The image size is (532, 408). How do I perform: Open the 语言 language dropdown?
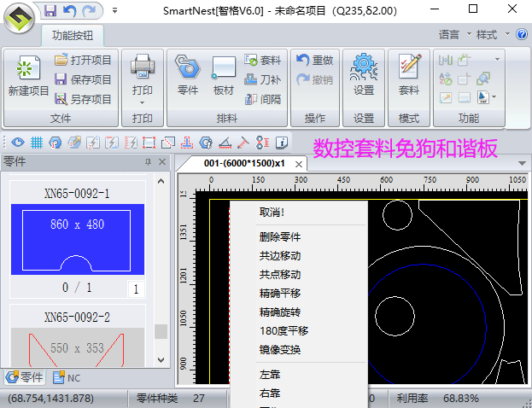[454, 34]
